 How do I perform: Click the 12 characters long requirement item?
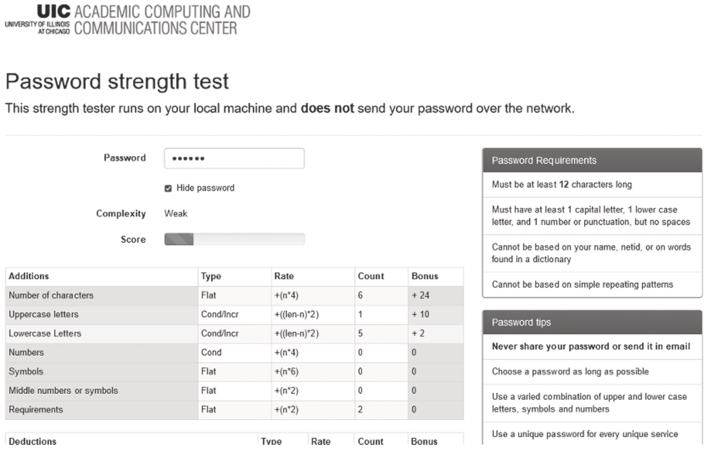click(x=592, y=185)
